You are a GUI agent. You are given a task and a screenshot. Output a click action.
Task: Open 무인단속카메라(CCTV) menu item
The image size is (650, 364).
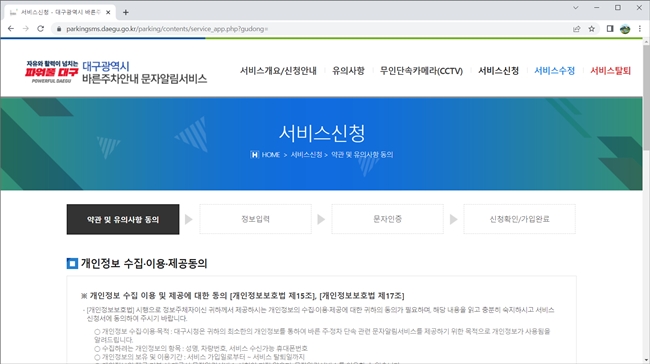pyautogui.click(x=421, y=71)
